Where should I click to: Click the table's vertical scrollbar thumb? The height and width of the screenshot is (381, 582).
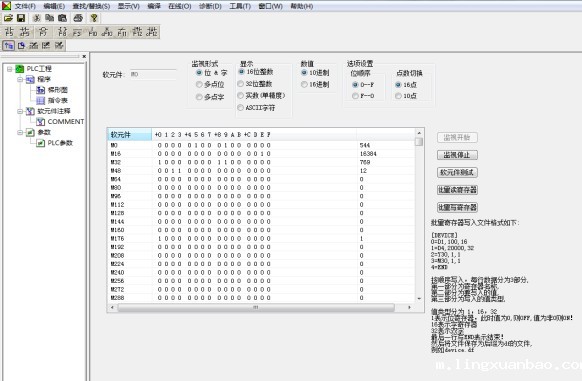419,141
